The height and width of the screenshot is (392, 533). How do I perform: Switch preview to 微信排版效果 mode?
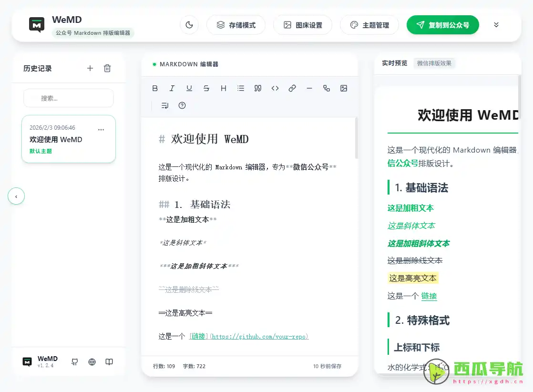tap(435, 63)
